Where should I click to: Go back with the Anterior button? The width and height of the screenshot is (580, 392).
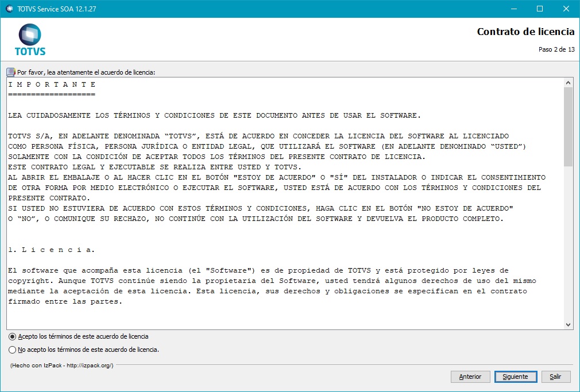(x=470, y=377)
